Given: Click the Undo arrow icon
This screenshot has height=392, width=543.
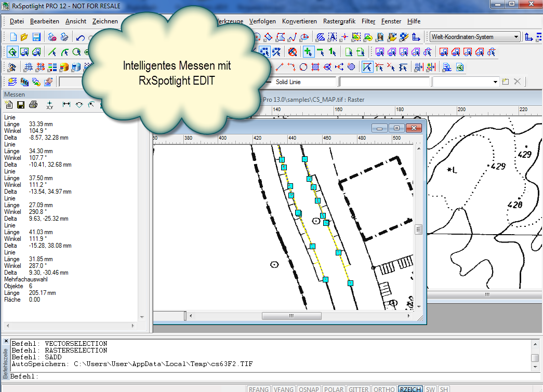Looking at the screenshot, I should (80, 37).
